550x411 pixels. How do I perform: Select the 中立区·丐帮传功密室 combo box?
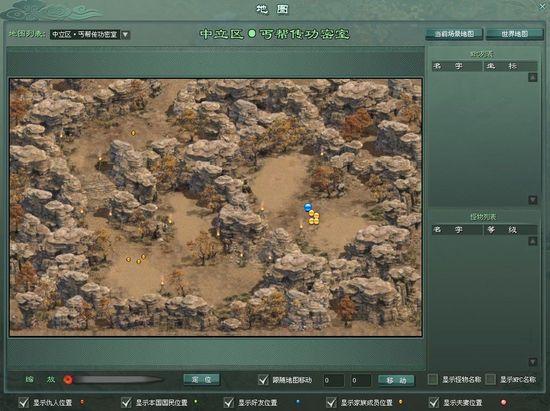coord(85,35)
